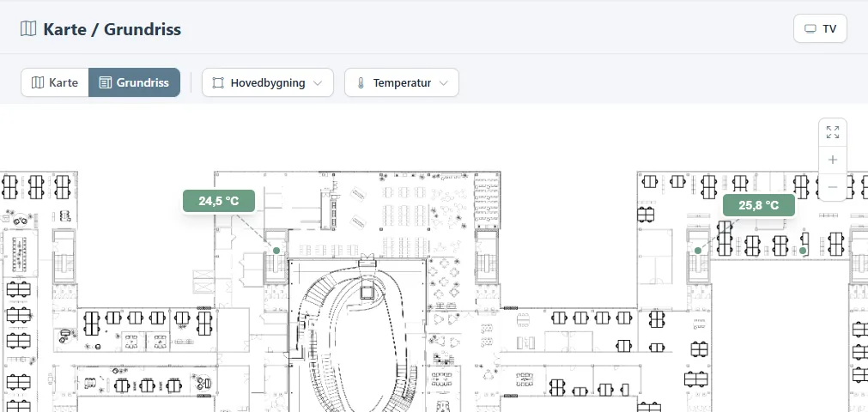Click the map icon in the Karte tab
This screenshot has height=412, width=868.
pos(38,82)
